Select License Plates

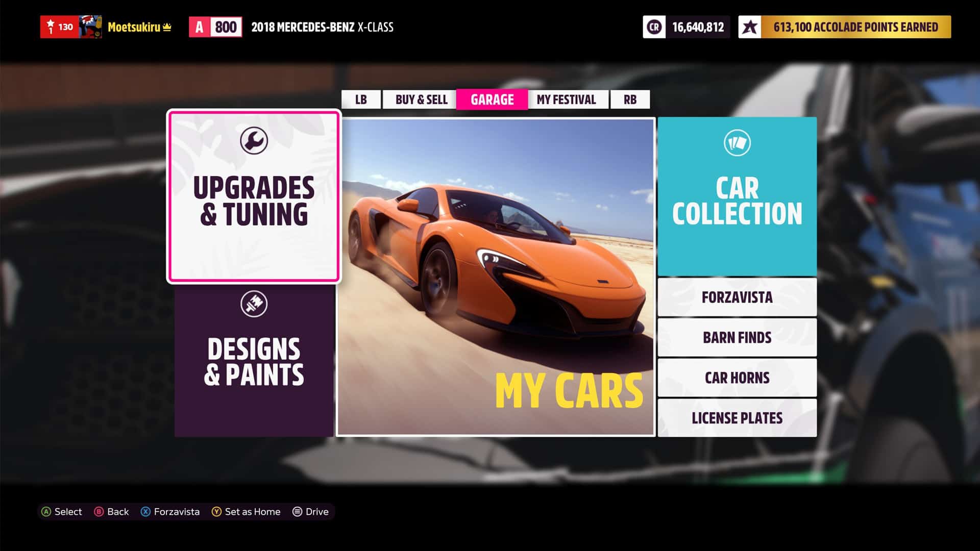(x=737, y=417)
